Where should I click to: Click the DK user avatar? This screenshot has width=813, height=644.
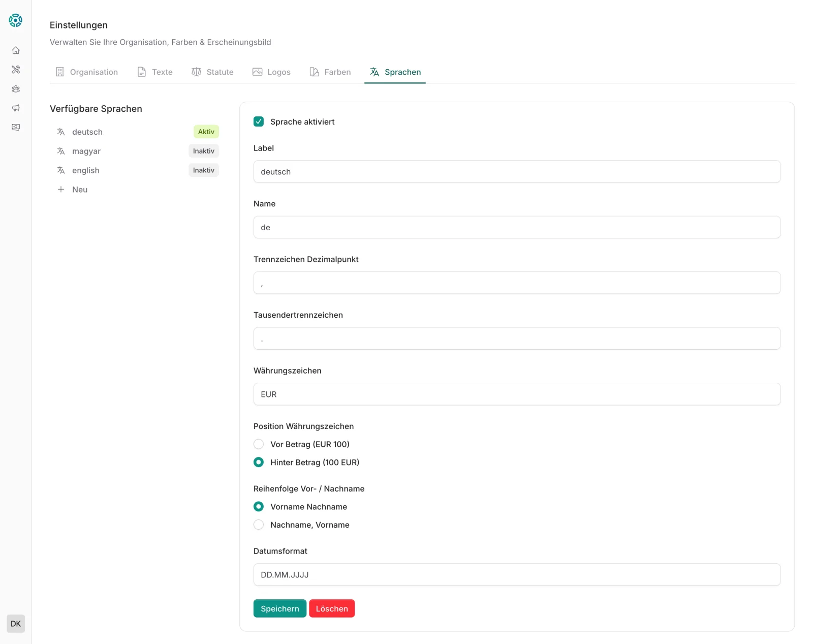16,624
